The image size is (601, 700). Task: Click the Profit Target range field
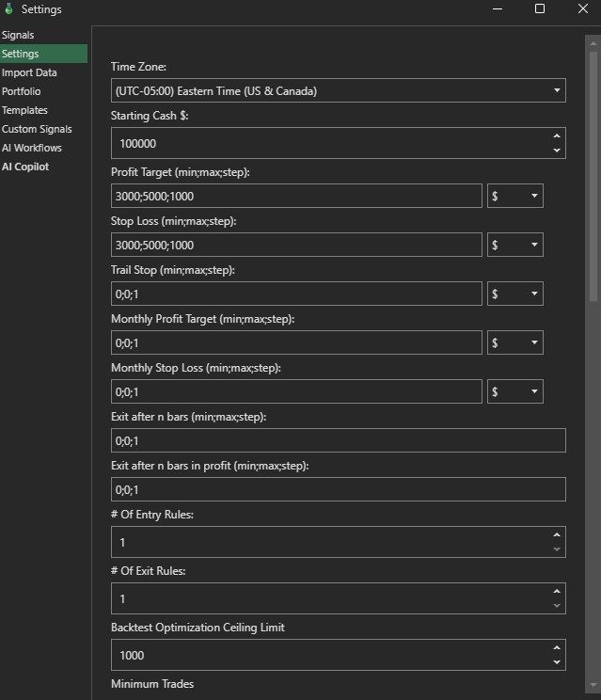(x=296, y=196)
